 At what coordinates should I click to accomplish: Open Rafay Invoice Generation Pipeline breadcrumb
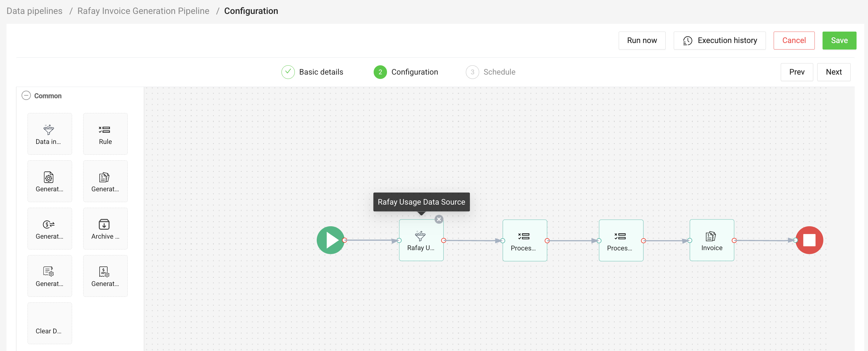pyautogui.click(x=143, y=11)
